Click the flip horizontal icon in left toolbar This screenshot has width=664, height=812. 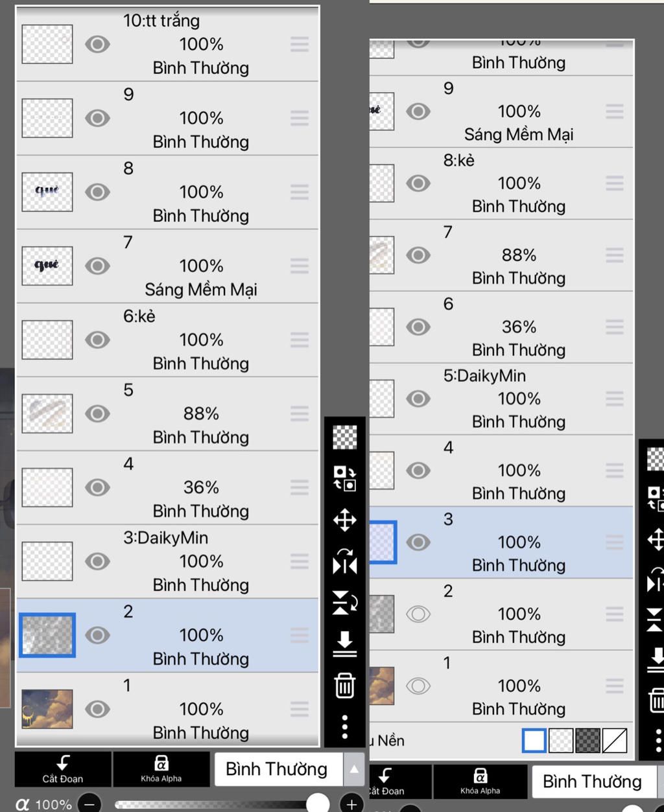344,561
